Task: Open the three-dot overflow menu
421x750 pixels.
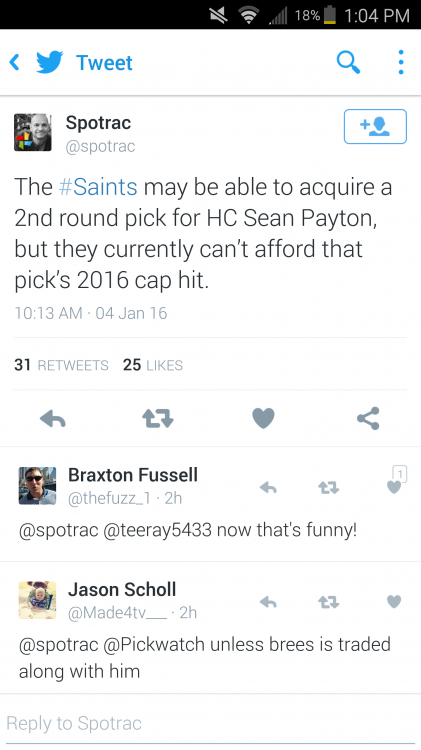Action: pos(401,62)
